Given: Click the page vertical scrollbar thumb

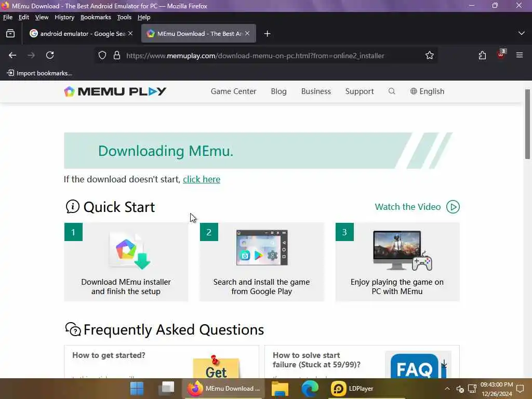Looking at the screenshot, I should [527, 124].
